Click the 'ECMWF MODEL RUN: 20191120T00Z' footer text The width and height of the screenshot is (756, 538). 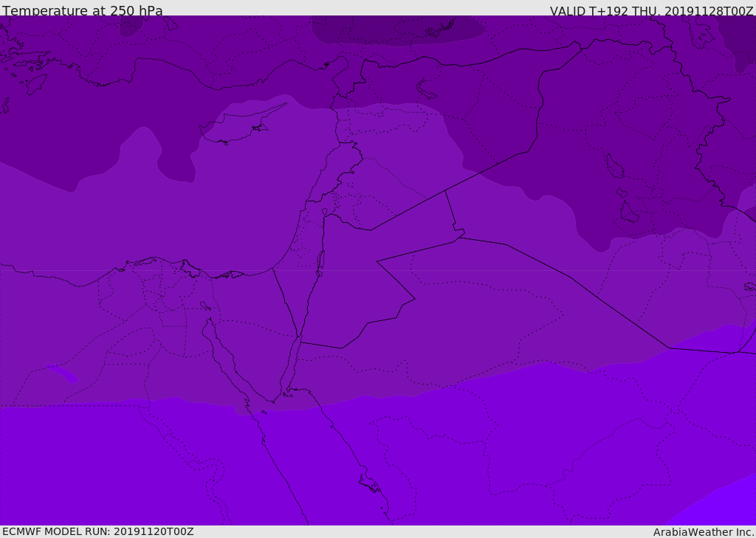[x=98, y=531]
